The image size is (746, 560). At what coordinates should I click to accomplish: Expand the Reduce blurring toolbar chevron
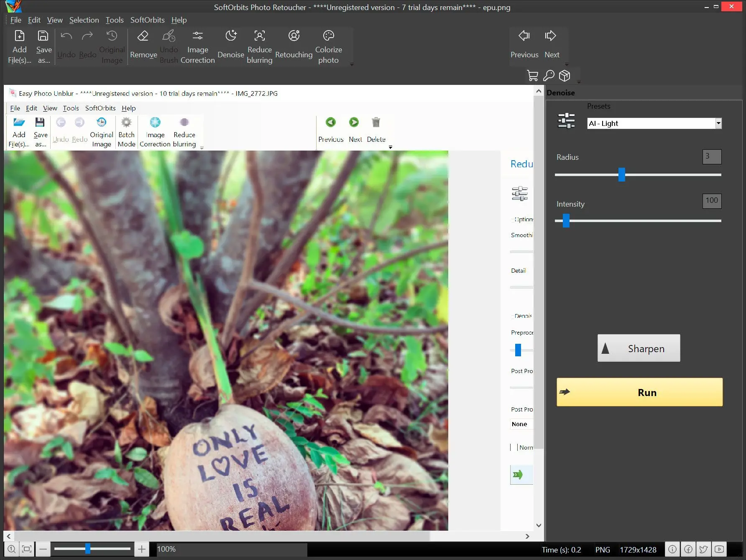202,147
